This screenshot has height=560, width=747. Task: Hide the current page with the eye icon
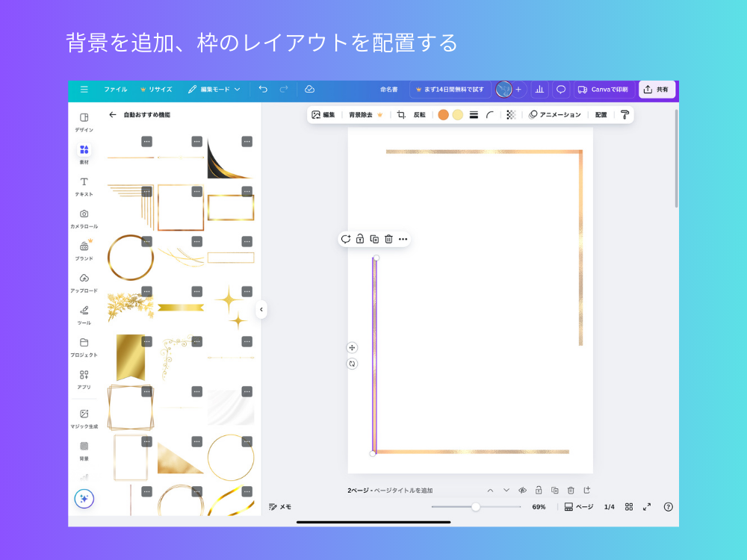522,491
